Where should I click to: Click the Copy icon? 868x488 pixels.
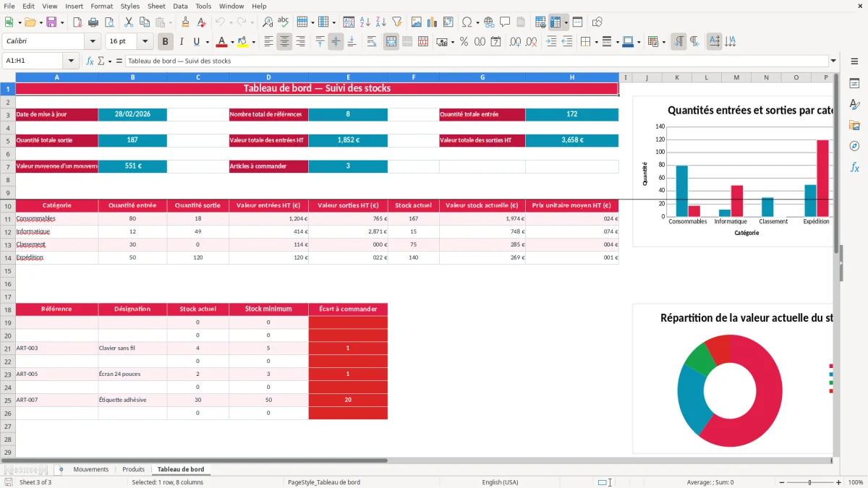(x=144, y=22)
